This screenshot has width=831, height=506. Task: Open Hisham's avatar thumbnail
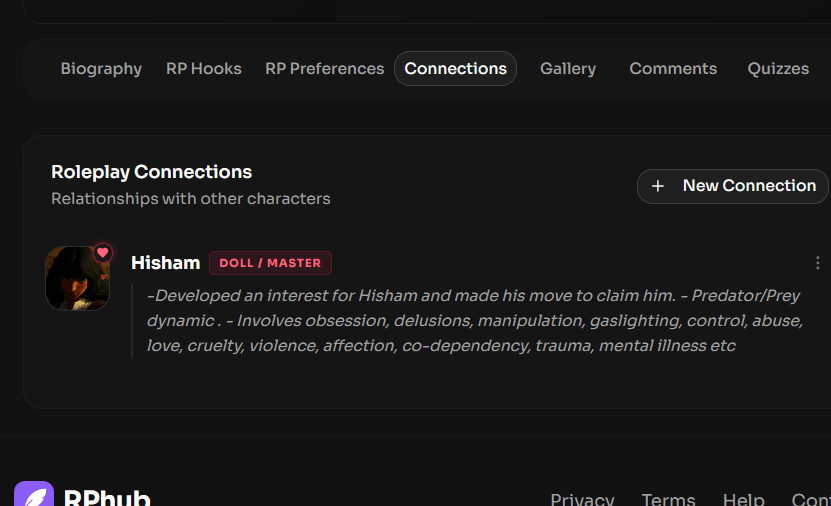point(77,279)
